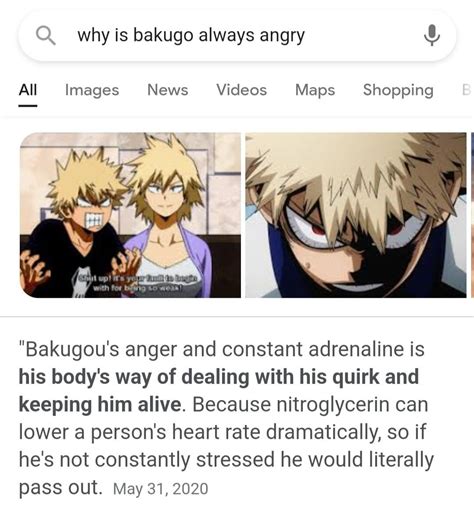Screen dimensions: 474x513
Task: Open image of Bakugo with his mother
Action: point(130,215)
